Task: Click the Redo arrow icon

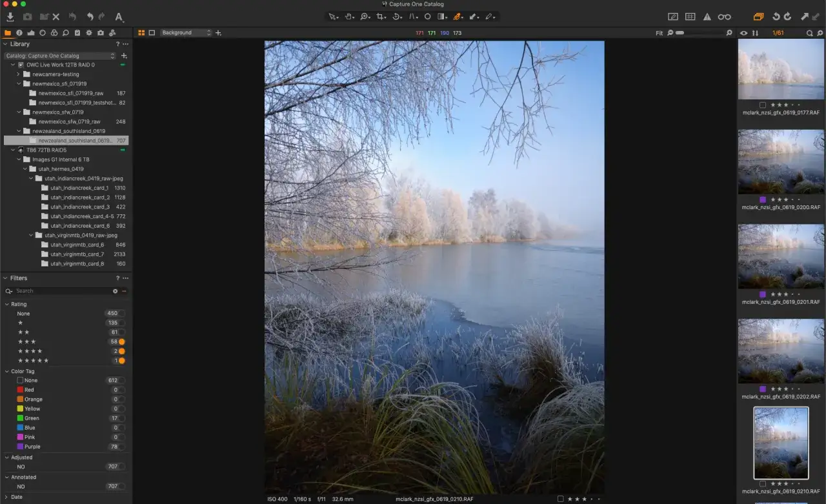Action: [102, 17]
